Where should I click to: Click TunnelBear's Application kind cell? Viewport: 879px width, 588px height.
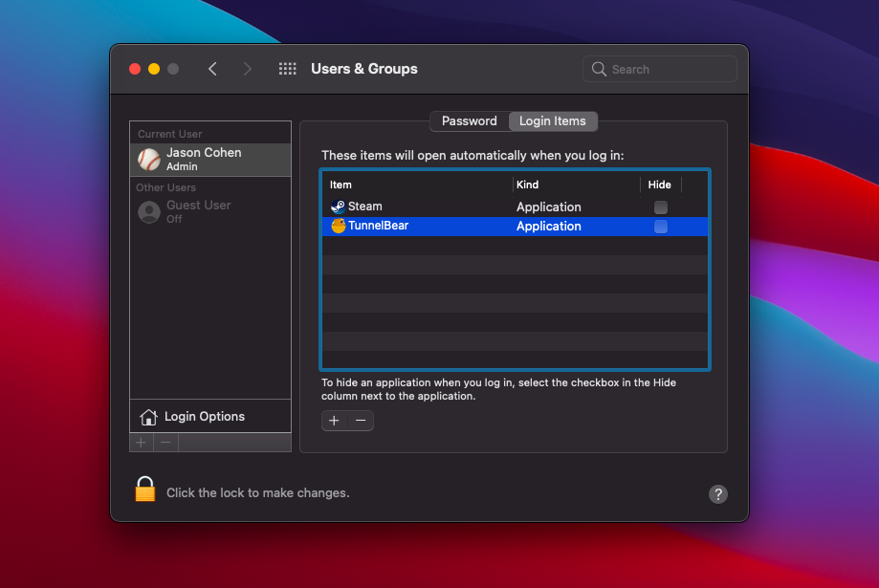[549, 226]
